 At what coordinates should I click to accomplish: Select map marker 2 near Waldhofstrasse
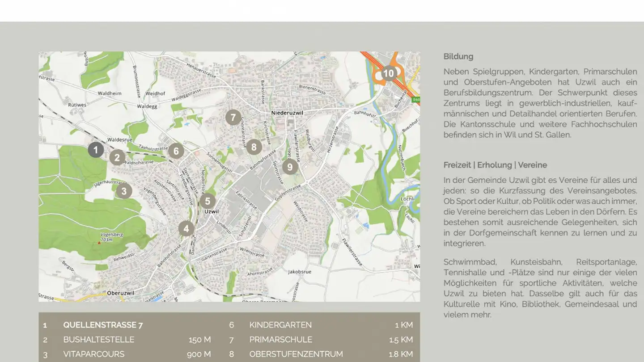coord(117,157)
